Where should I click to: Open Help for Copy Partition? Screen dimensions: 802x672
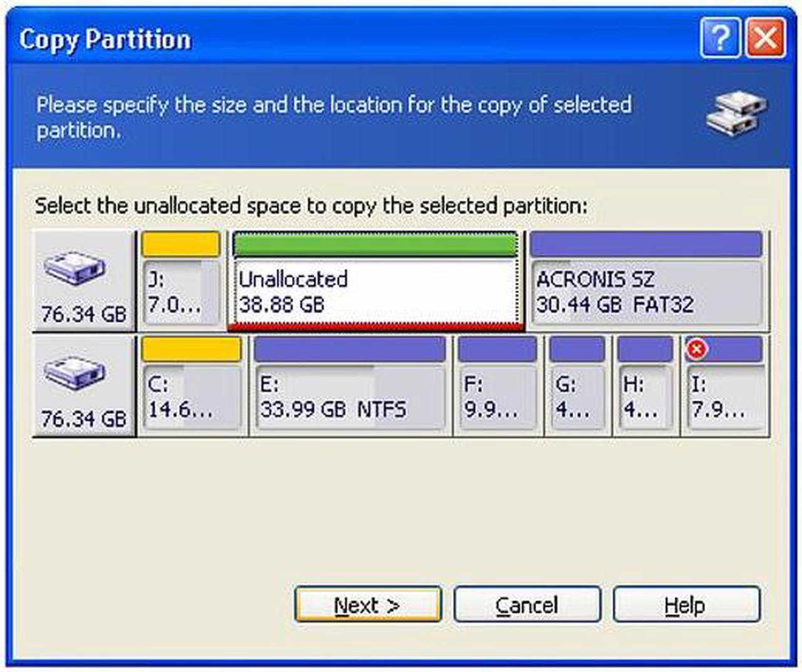686,604
